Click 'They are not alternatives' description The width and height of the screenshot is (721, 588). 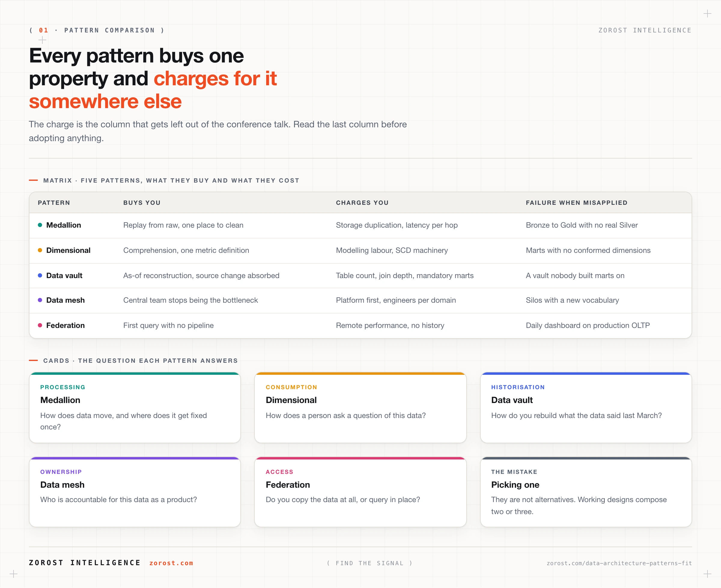coord(579,505)
